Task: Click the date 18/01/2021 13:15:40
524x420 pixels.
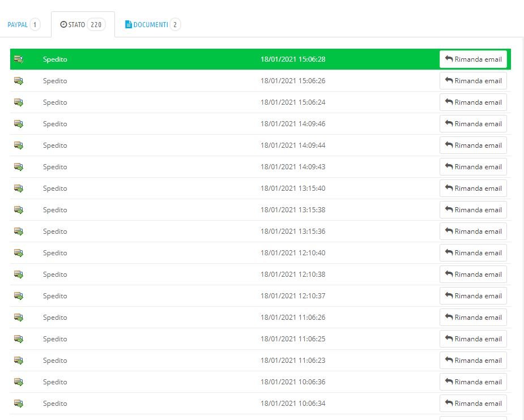Action: [x=293, y=188]
